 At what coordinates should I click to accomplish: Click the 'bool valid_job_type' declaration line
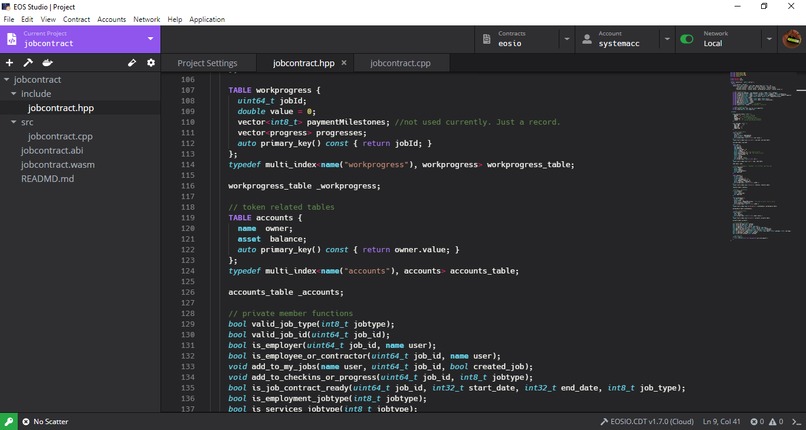click(x=312, y=324)
